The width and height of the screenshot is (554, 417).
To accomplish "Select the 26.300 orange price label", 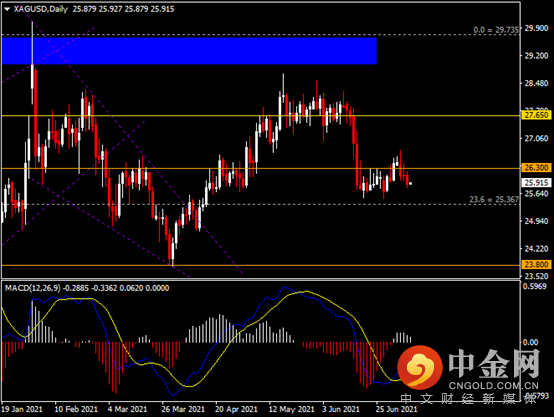I will 536,168.
